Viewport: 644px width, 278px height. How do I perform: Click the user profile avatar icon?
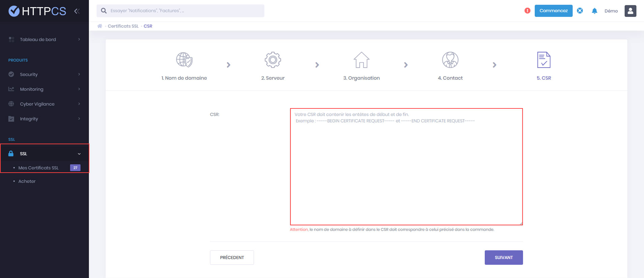tap(630, 11)
